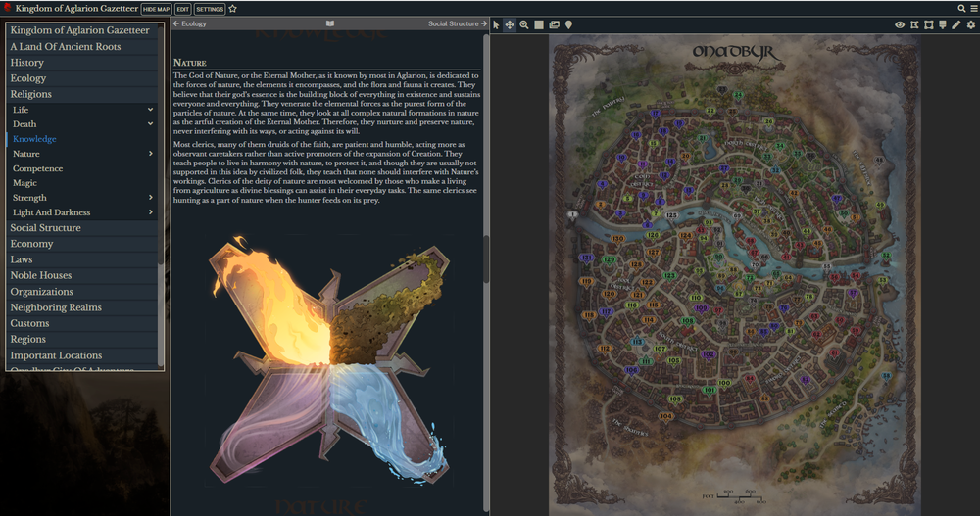Screen dimensions: 980x516
Task: Open the map image layers tool
Action: tap(554, 24)
